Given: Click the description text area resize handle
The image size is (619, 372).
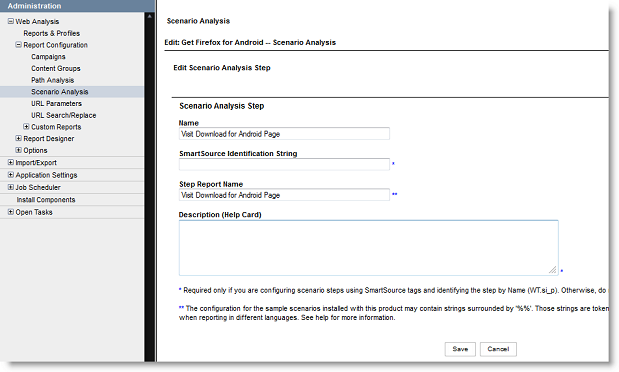Looking at the screenshot, I should (x=553, y=270).
